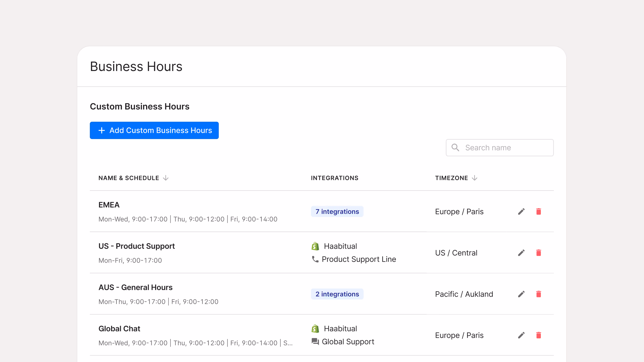Edit AUS - General Hours entry
The image size is (644, 362).
(521, 294)
